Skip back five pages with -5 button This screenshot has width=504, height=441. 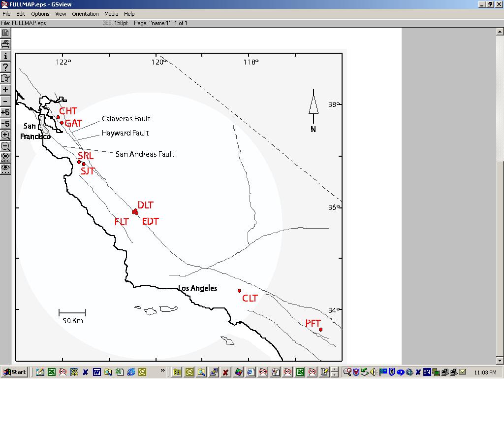coord(5,124)
